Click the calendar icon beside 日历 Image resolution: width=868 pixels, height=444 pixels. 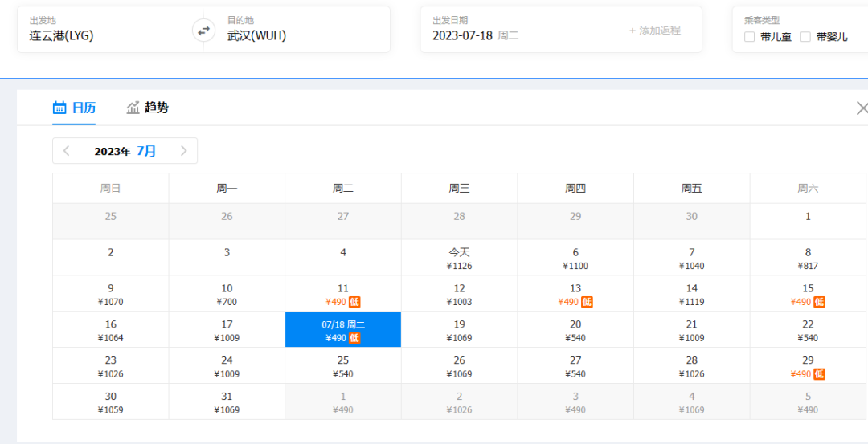click(59, 108)
